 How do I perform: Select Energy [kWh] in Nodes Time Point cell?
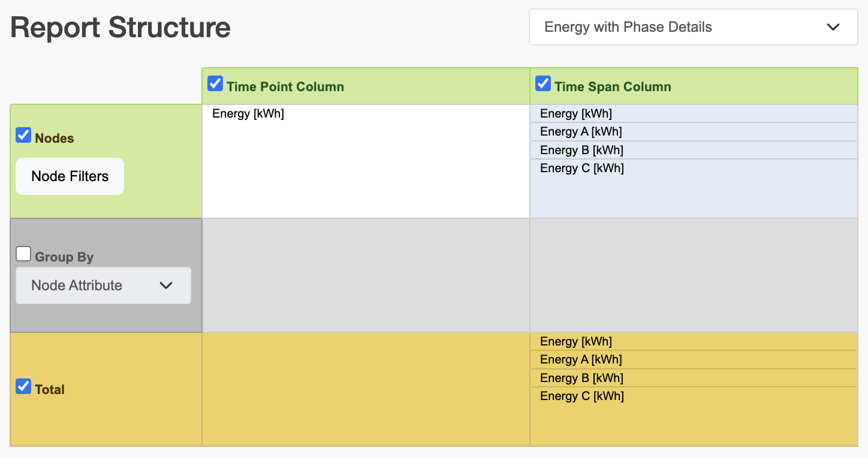[x=248, y=113]
